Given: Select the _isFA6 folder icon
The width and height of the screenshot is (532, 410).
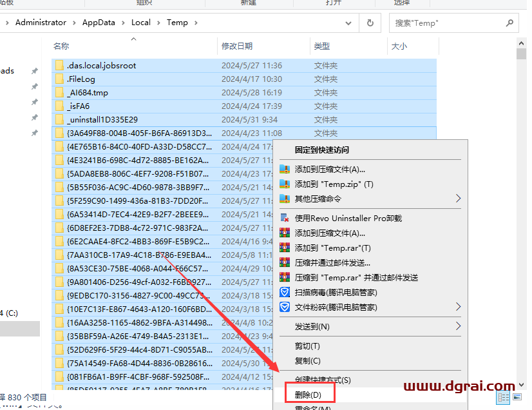Looking at the screenshot, I should point(59,106).
